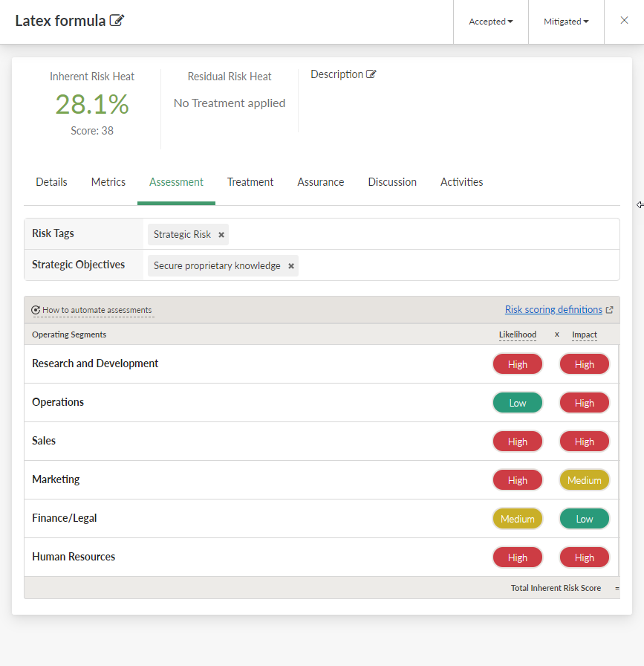The image size is (644, 666).
Task: Select Marketing impact Medium pill
Action: click(x=584, y=480)
